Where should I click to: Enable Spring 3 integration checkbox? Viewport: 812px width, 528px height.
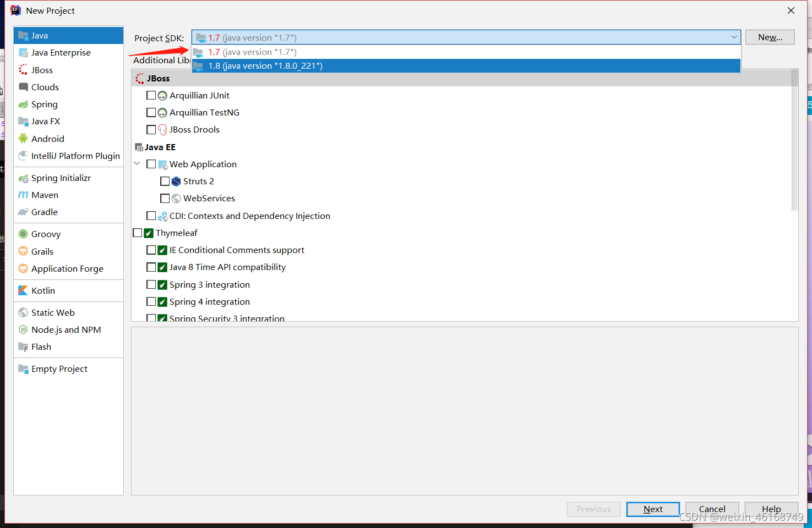click(x=151, y=284)
